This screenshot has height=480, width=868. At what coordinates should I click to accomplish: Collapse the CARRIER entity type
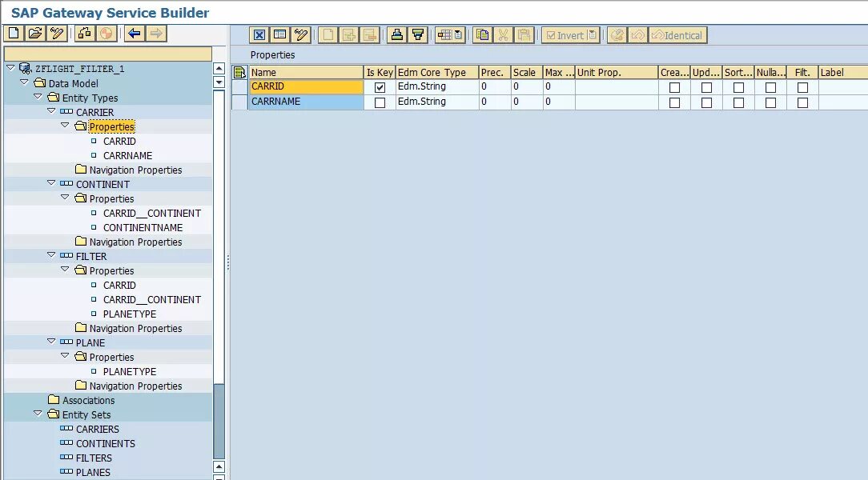[x=51, y=110]
